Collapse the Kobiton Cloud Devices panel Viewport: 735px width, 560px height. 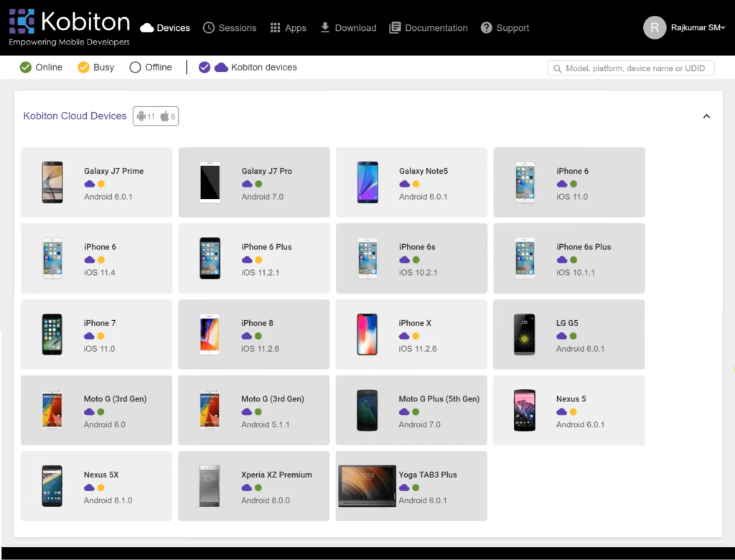coord(706,115)
